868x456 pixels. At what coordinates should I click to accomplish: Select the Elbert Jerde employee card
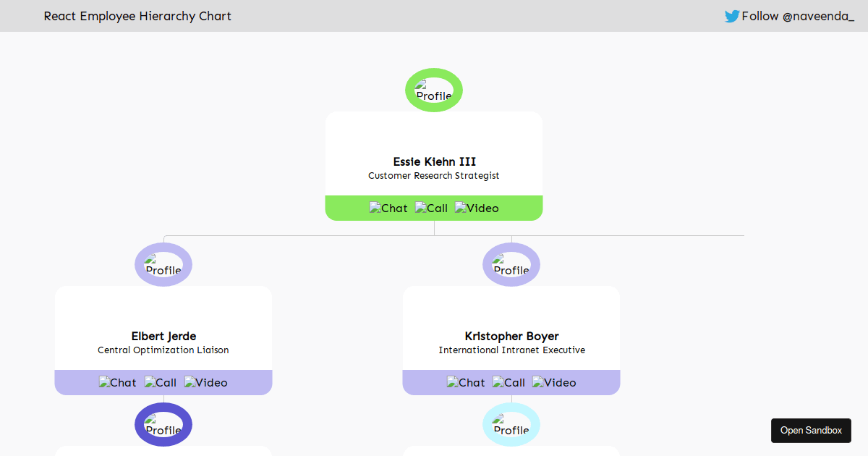(x=163, y=333)
